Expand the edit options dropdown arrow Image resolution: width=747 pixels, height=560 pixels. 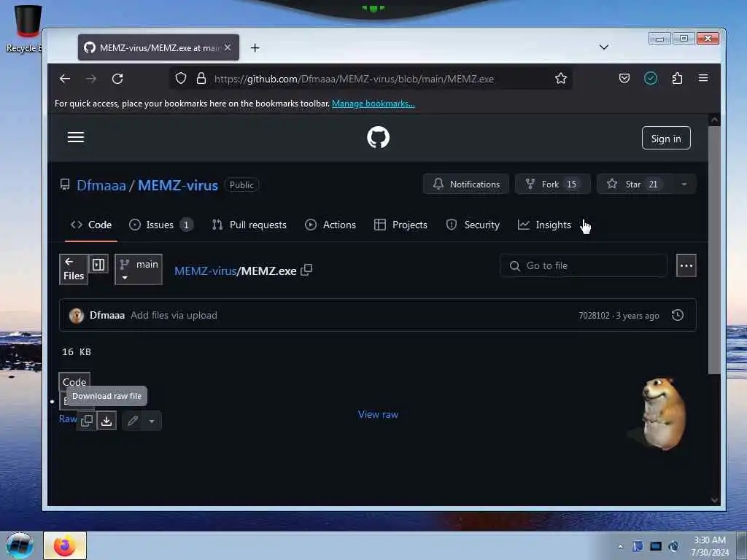point(152,421)
